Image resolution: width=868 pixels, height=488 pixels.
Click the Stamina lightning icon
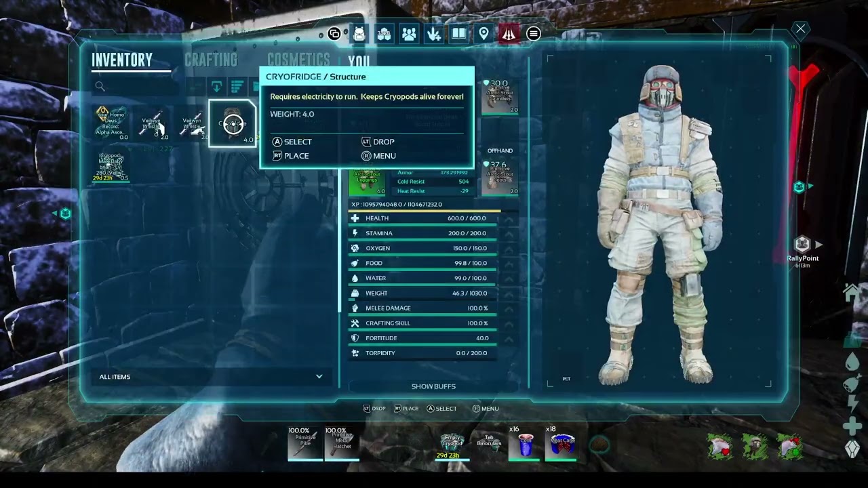tap(355, 233)
